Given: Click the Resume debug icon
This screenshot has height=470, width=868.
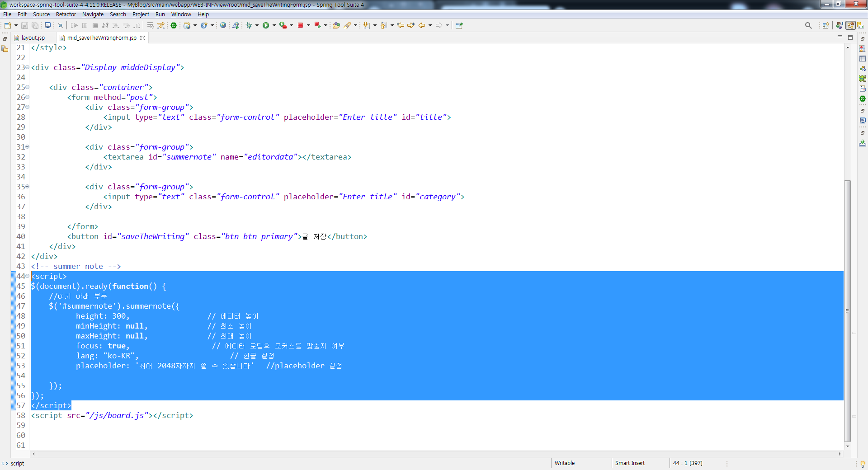Looking at the screenshot, I should (x=75, y=25).
